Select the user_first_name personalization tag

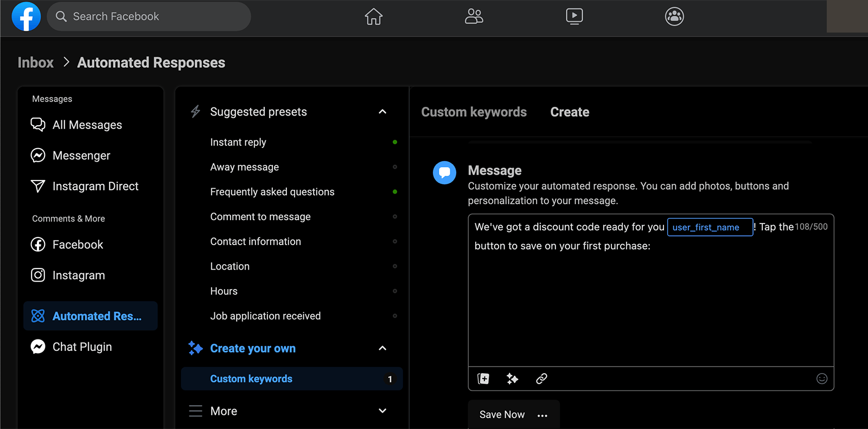[x=710, y=227]
